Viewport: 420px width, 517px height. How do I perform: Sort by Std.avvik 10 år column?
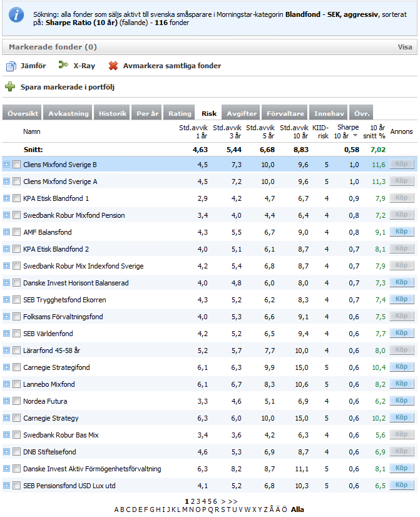point(294,131)
